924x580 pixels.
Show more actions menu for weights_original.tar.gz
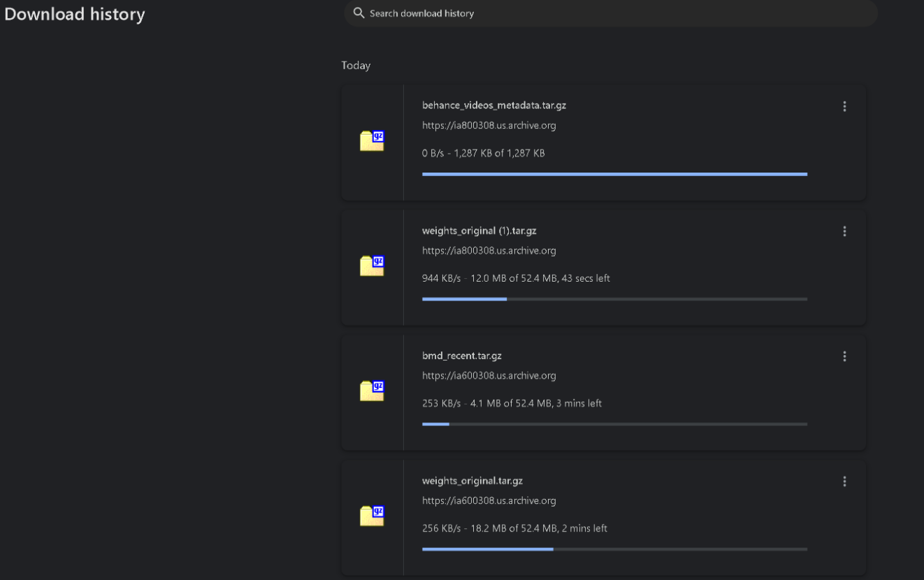(x=844, y=481)
